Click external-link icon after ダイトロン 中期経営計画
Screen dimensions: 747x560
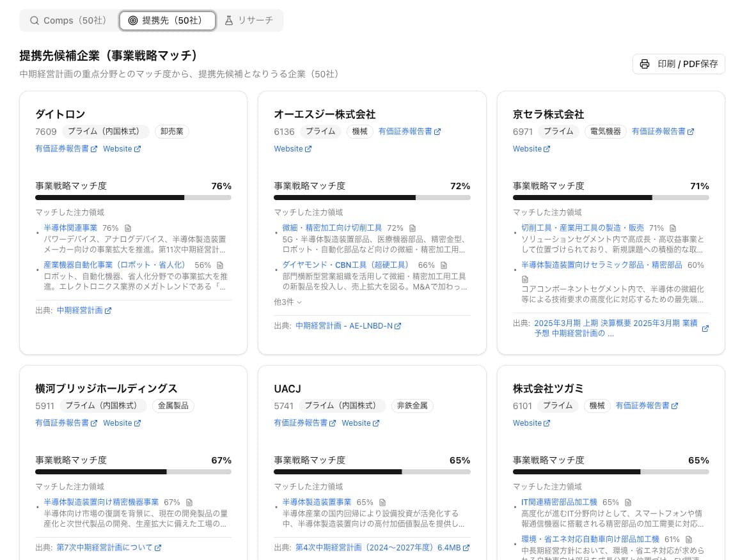tap(108, 311)
